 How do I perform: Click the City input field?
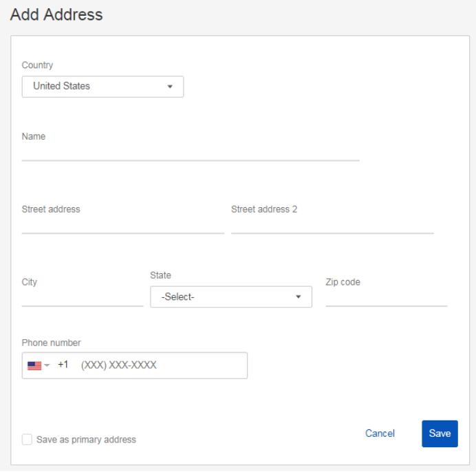(x=82, y=297)
